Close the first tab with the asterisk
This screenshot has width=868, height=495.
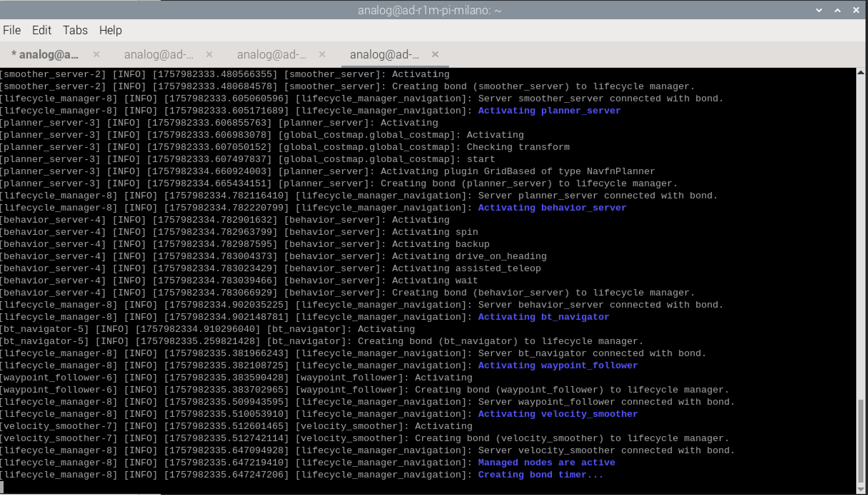tap(96, 54)
